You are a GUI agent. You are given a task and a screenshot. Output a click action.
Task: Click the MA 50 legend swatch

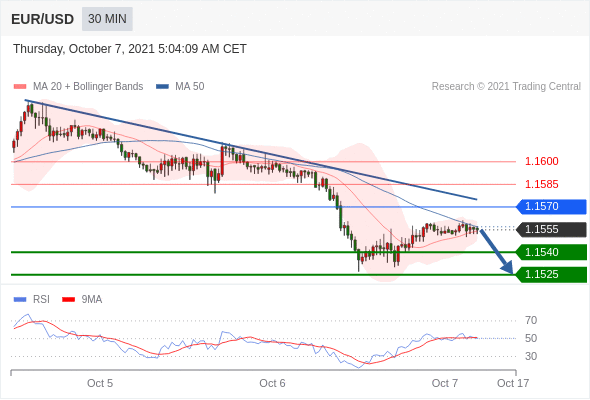coord(163,87)
